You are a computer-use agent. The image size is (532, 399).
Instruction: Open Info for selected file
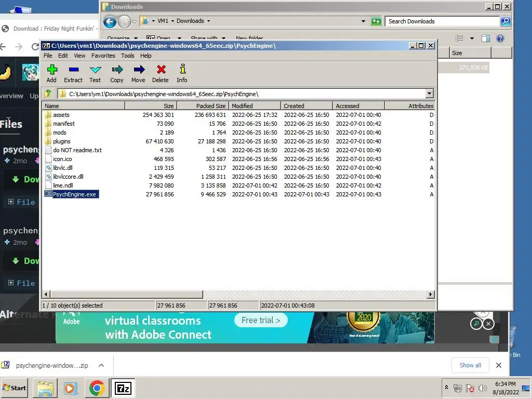(182, 73)
